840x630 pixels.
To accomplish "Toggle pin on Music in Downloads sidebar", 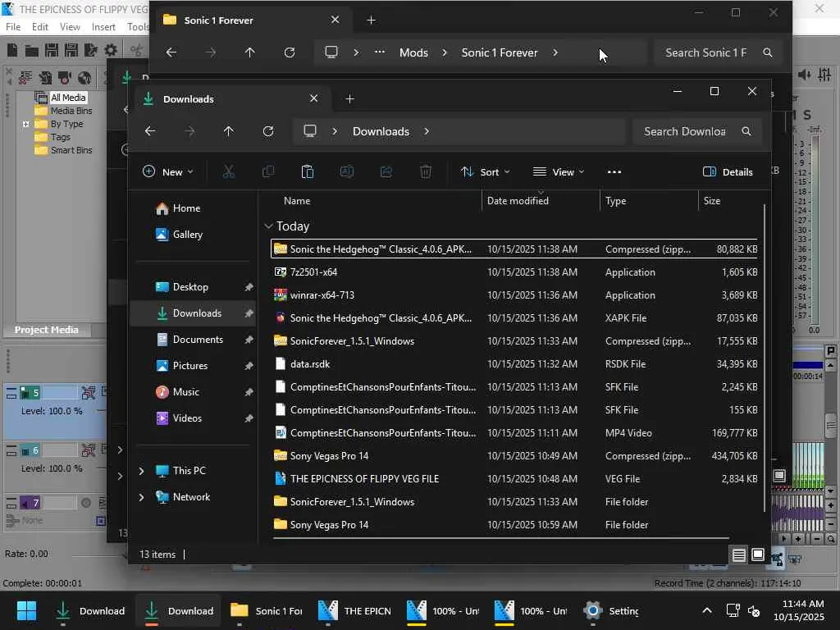I will tap(249, 392).
